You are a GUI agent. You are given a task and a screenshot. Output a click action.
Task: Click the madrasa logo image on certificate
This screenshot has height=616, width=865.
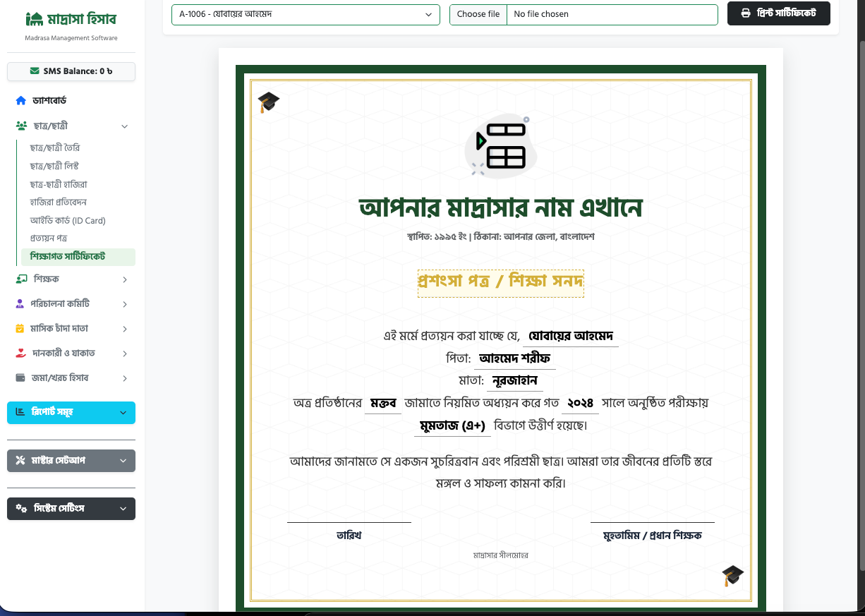coord(500,145)
